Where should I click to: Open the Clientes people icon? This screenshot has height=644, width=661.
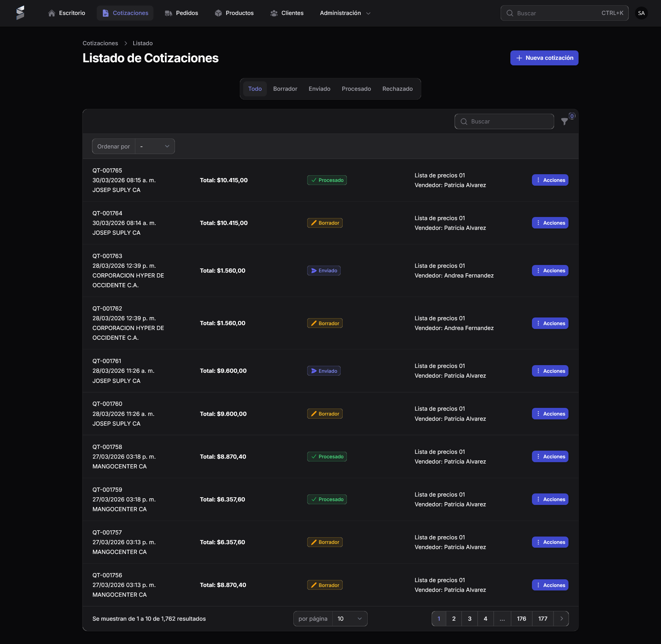point(273,13)
